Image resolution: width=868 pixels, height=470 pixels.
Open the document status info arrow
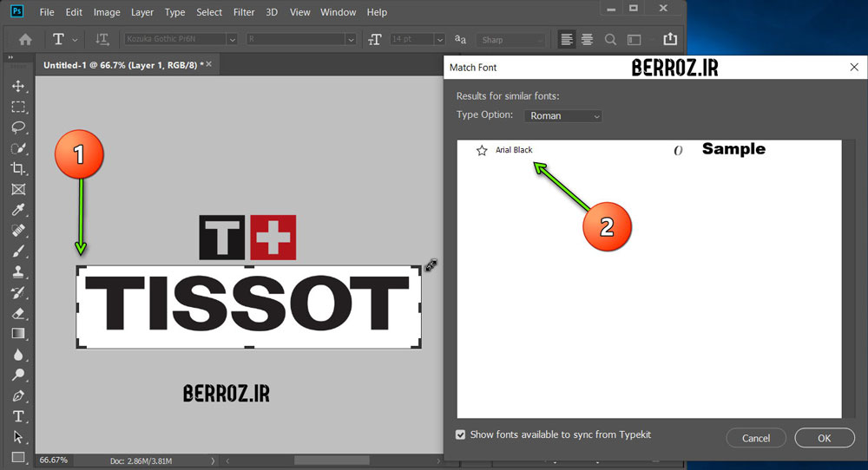(214, 460)
